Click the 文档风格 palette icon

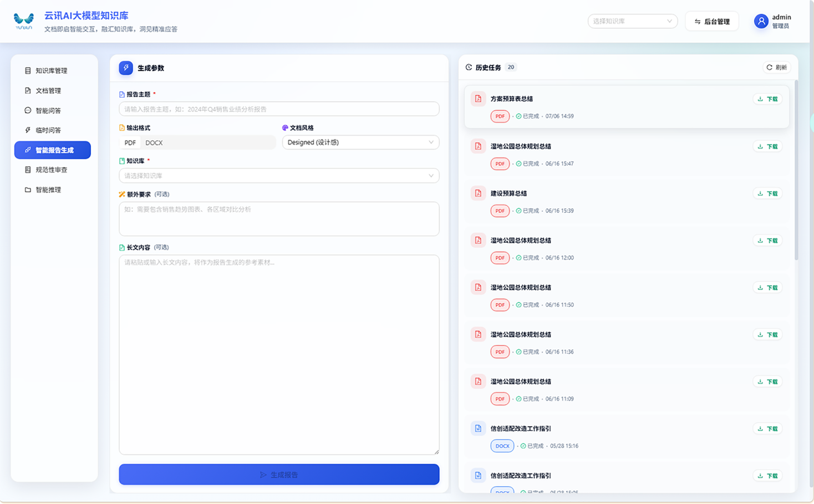[x=285, y=128]
